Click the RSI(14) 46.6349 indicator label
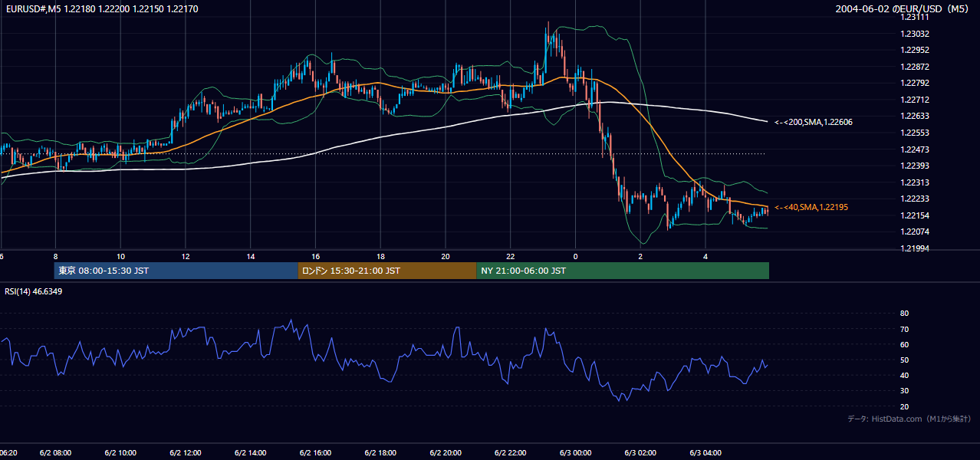This screenshot has width=980, height=460. click(34, 291)
